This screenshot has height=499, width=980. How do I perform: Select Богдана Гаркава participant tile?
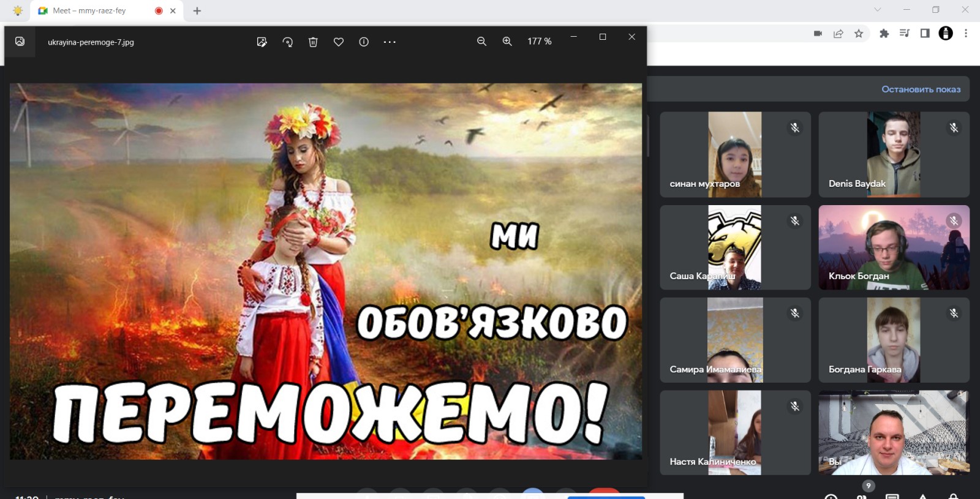[894, 340]
